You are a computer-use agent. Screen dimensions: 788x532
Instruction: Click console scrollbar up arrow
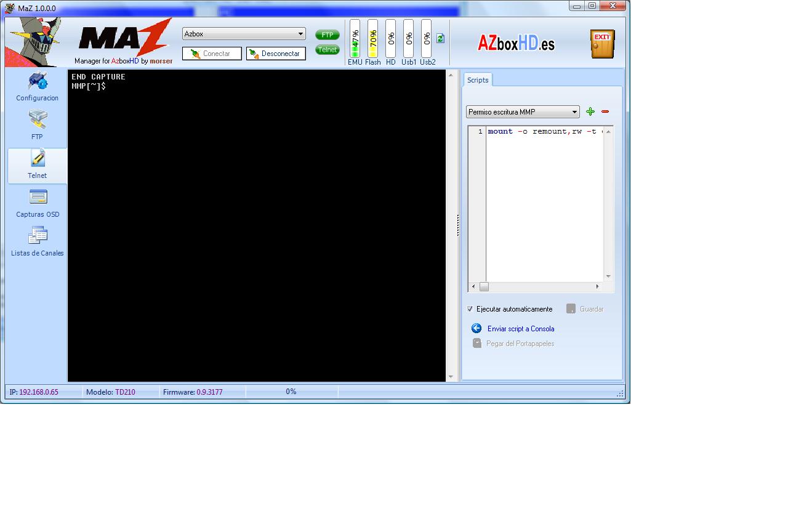coord(451,75)
